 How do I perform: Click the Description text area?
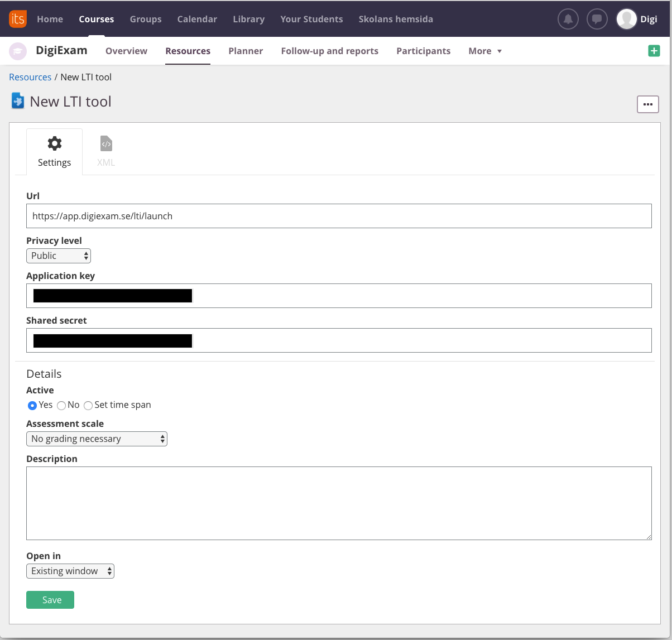tap(339, 503)
